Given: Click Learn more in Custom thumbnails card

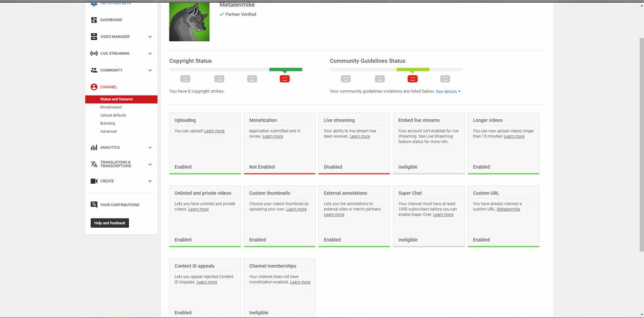Looking at the screenshot, I should [x=296, y=209].
